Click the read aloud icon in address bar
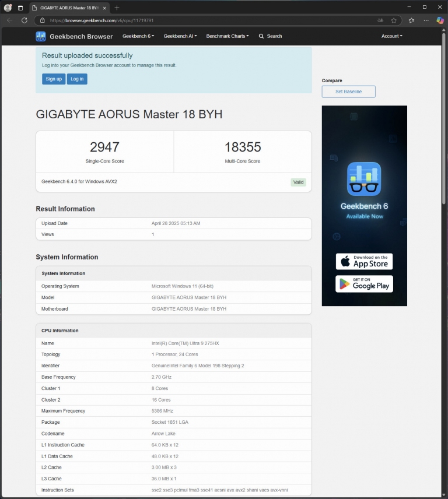 tap(380, 20)
